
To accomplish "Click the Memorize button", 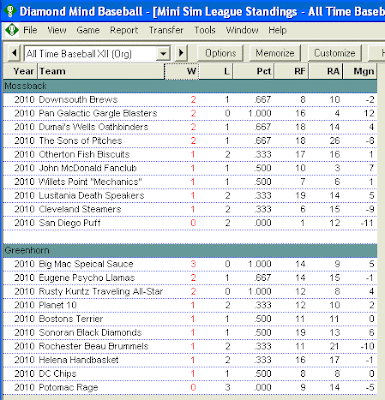I will coord(275,53).
